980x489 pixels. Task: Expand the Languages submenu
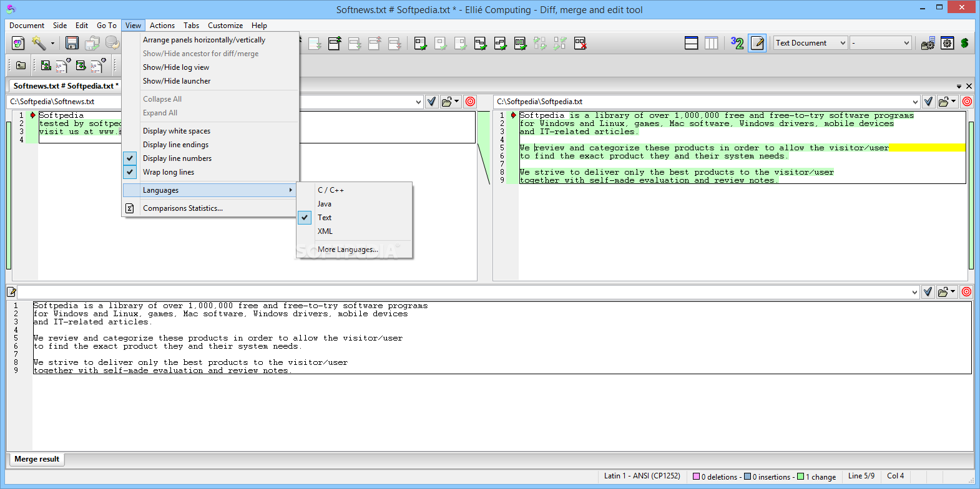pos(210,190)
